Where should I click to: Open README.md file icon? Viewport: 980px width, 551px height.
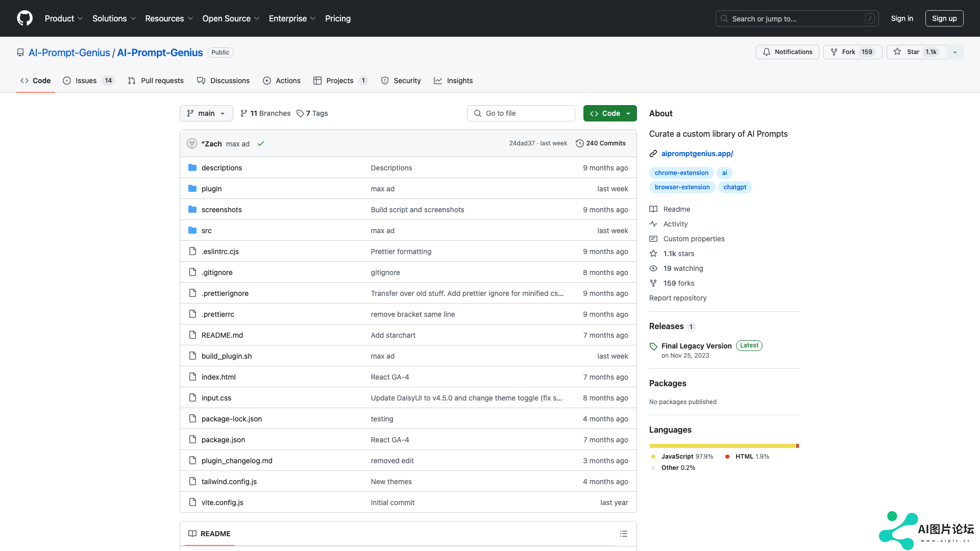coord(192,335)
